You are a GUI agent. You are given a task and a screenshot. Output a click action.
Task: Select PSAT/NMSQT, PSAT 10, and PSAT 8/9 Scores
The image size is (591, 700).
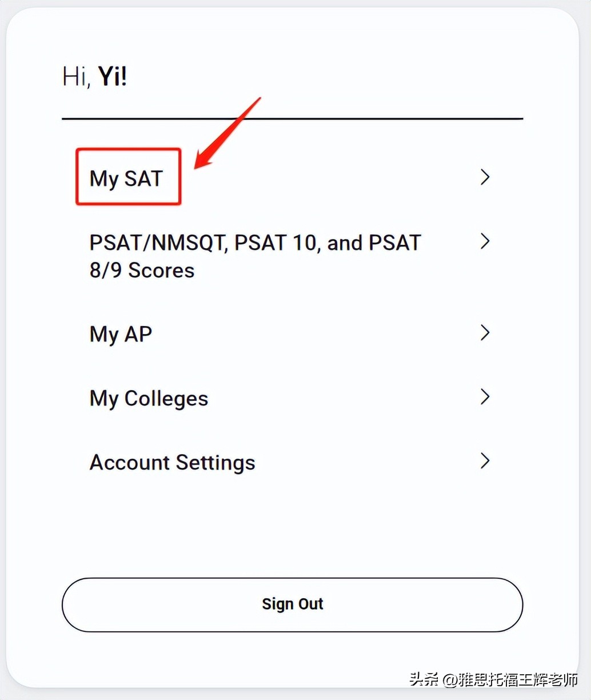255,244
